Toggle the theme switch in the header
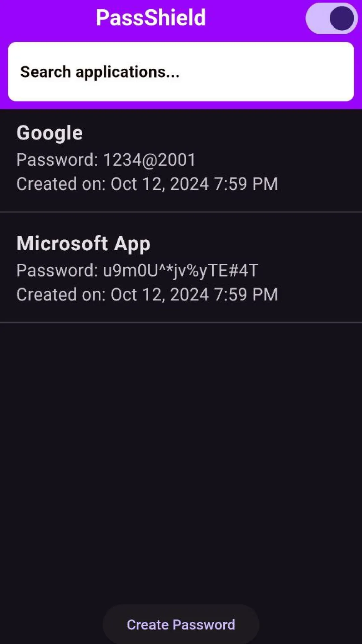The width and height of the screenshot is (362, 644). [x=331, y=18]
